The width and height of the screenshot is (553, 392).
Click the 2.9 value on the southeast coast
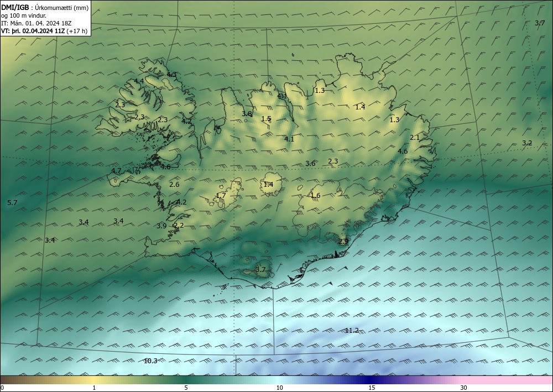click(343, 242)
